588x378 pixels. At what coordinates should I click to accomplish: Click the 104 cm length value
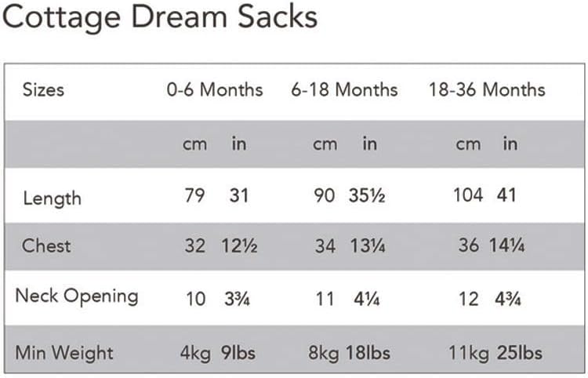(x=468, y=194)
